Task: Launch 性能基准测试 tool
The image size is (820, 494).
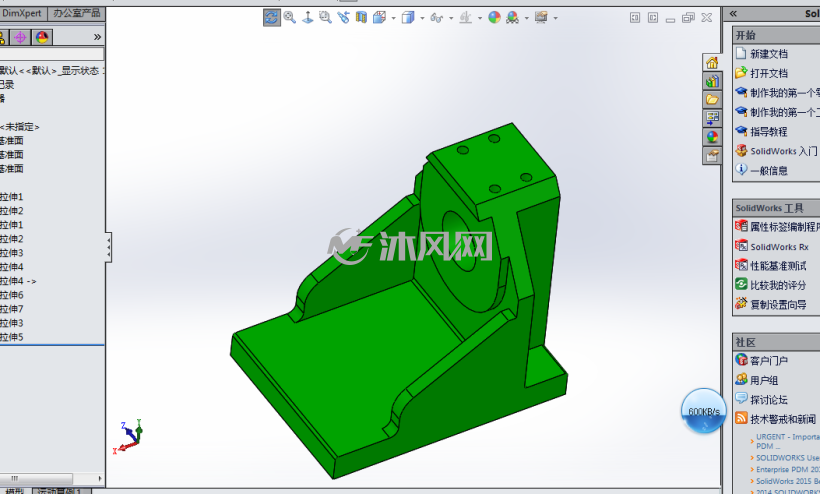Action: [x=778, y=266]
